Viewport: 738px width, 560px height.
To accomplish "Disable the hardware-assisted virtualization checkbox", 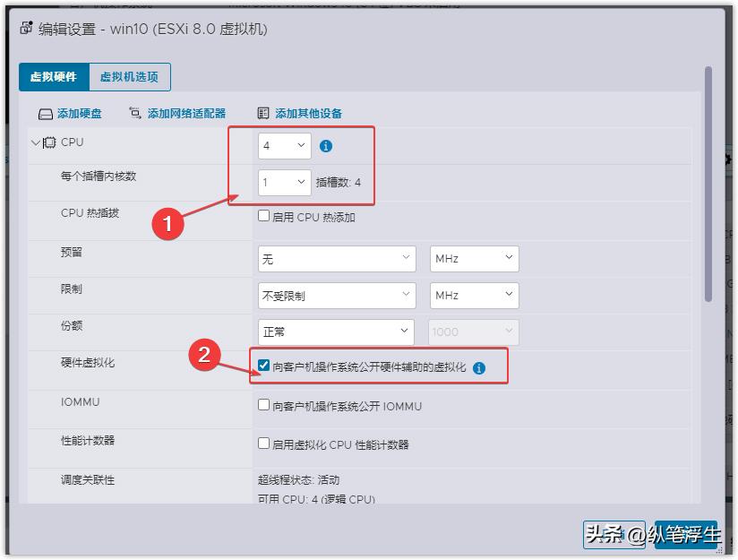I will pyautogui.click(x=263, y=366).
